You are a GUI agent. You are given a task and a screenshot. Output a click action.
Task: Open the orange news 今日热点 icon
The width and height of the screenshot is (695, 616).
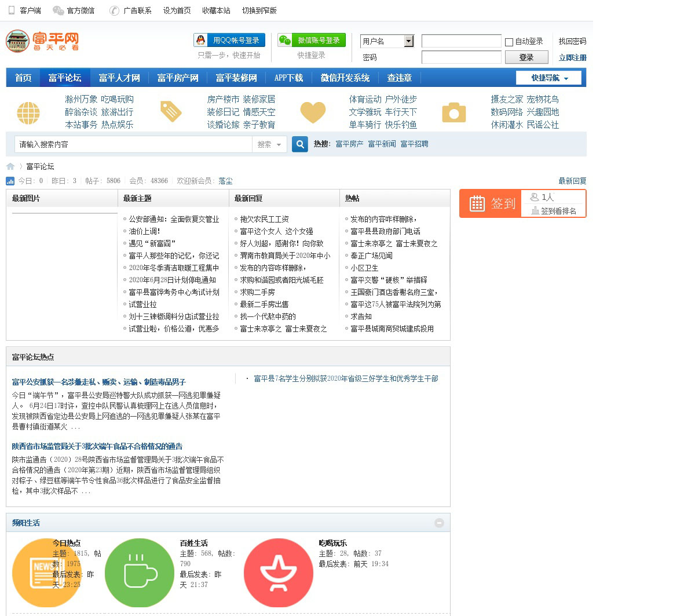click(x=46, y=573)
